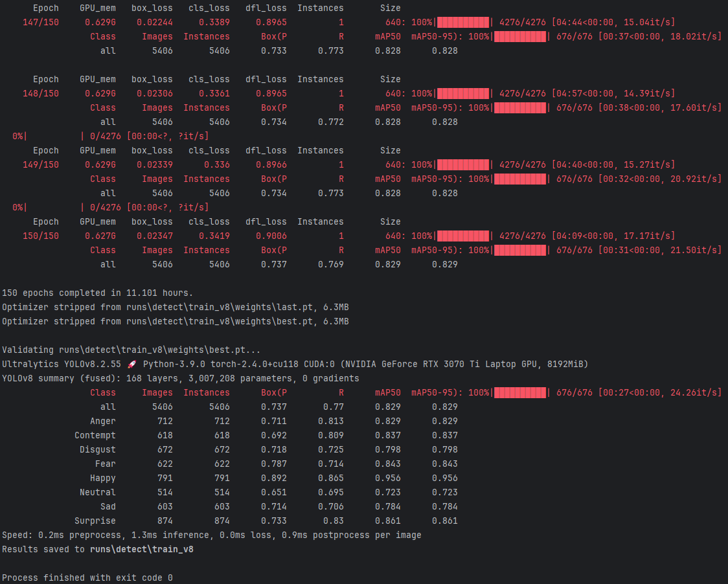Click the rocket emoji in the Ultralytics line

132,365
